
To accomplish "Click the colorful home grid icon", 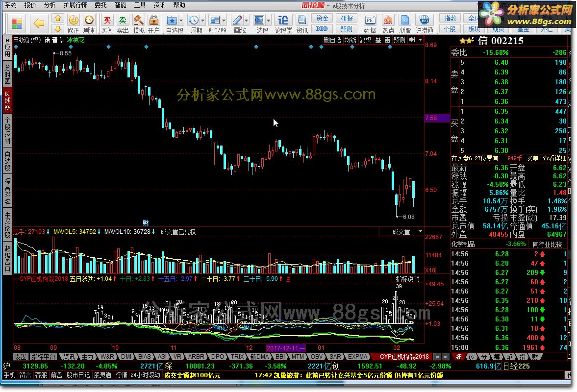I will 17,24.
